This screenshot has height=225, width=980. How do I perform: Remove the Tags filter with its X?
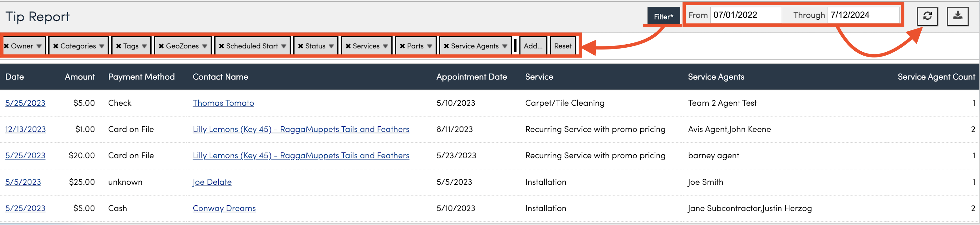click(119, 46)
